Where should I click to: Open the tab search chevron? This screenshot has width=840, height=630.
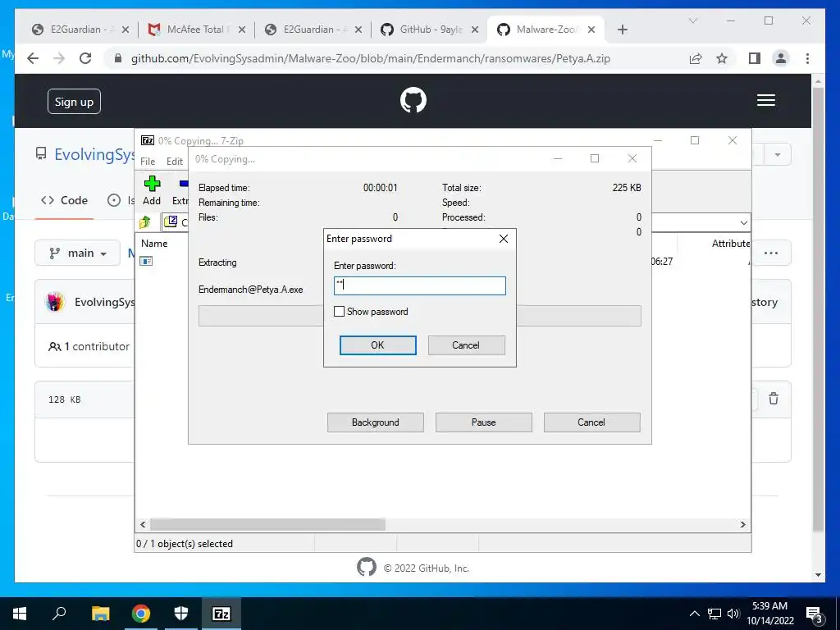692,21
